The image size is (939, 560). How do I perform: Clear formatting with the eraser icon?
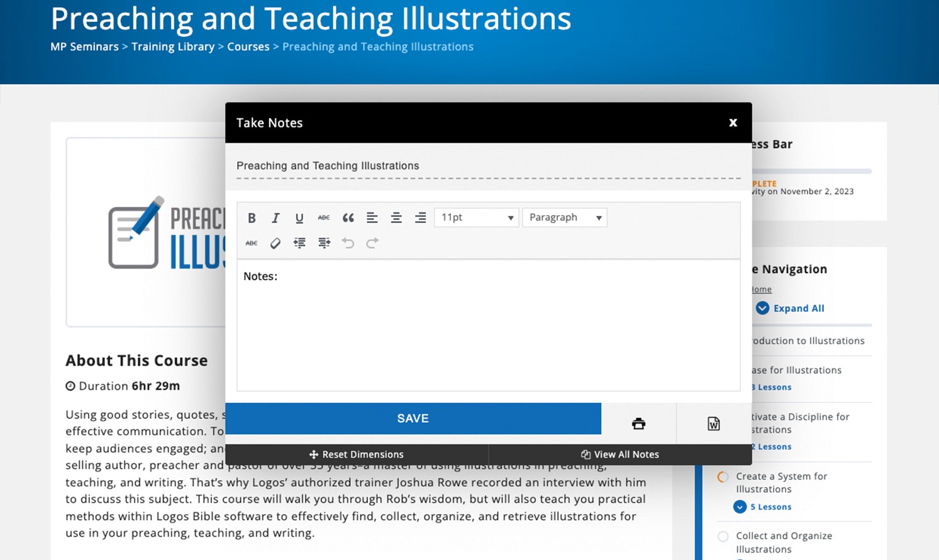[x=275, y=243]
